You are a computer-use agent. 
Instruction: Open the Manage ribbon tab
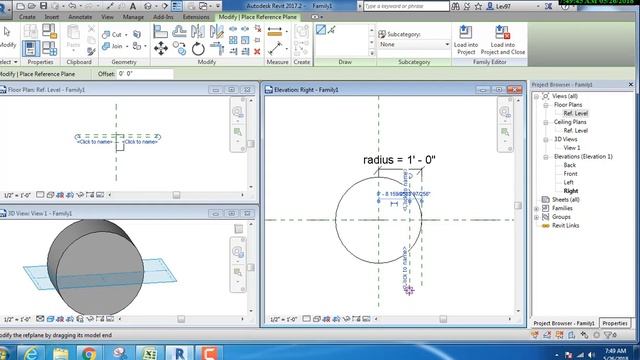133,17
